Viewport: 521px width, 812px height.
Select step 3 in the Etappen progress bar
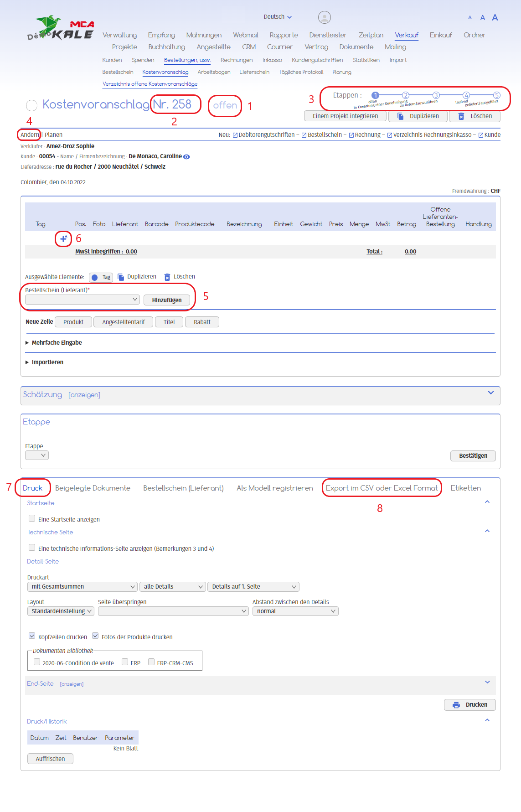tap(436, 95)
